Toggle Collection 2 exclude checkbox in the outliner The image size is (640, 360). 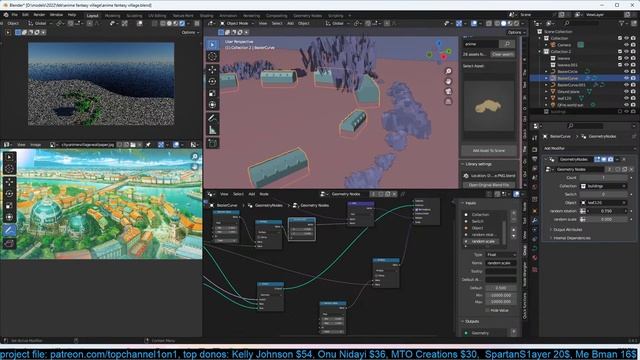pos(620,51)
